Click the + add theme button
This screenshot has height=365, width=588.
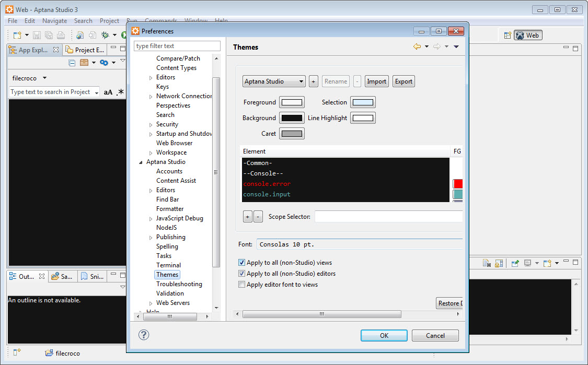(x=314, y=81)
